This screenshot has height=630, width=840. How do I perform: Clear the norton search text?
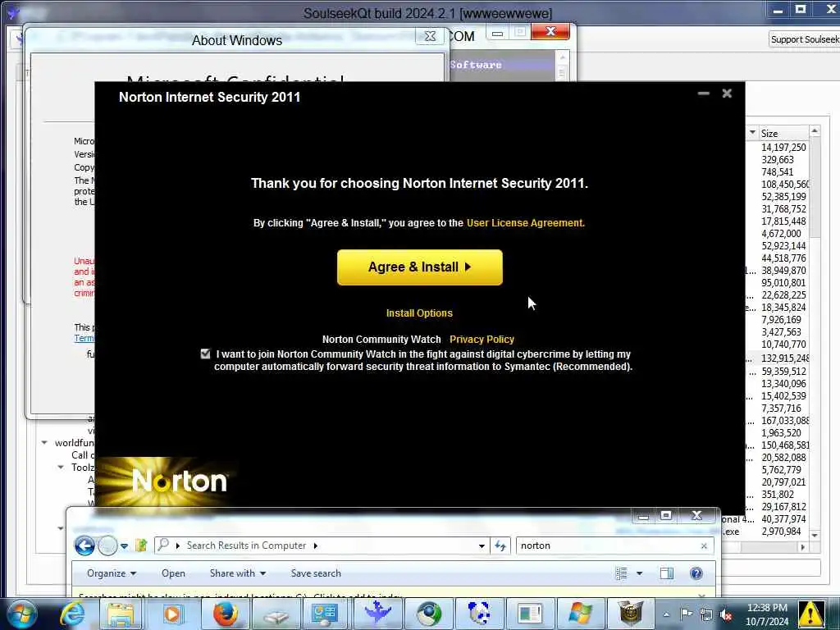click(x=704, y=546)
